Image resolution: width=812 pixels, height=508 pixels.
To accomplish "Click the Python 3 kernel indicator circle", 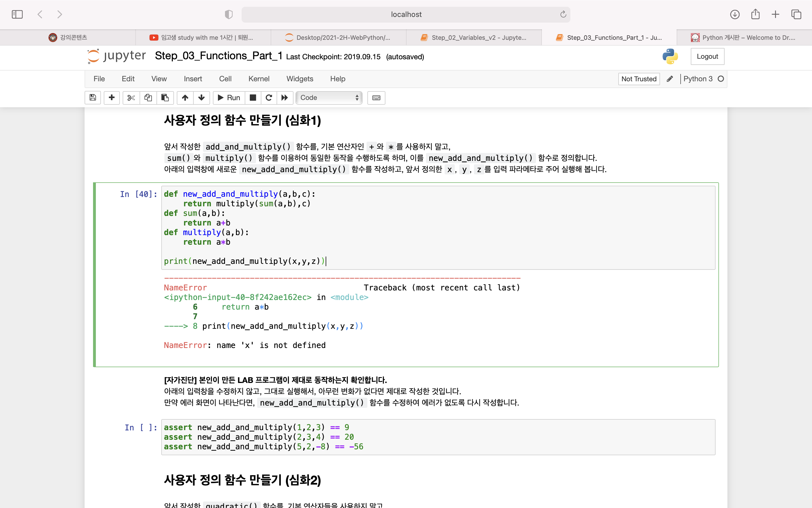I will [721, 79].
